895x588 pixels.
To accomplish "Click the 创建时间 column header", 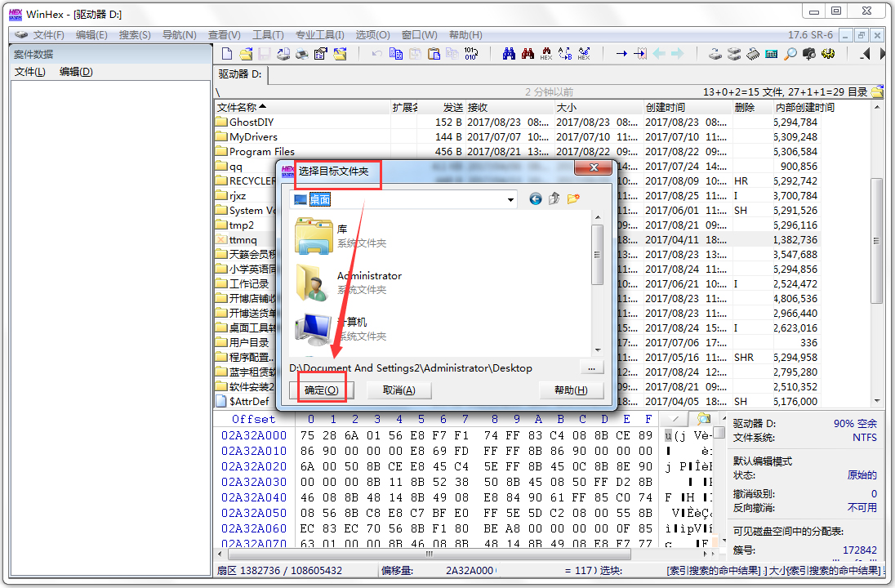I will tap(688, 107).
